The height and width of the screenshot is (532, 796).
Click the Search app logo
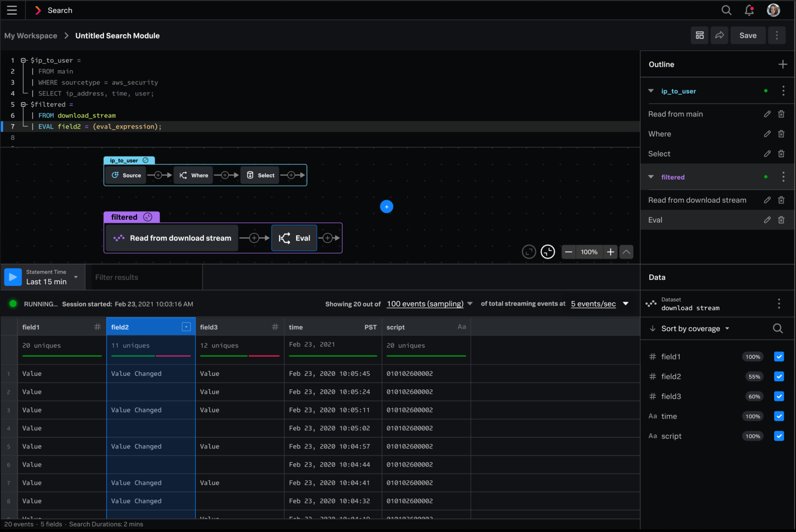tap(38, 10)
